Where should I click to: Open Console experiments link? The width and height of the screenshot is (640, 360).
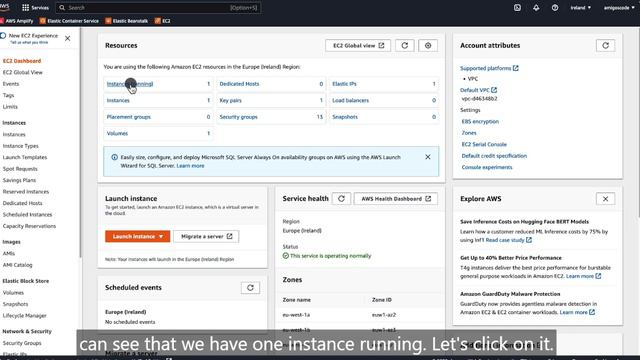point(487,167)
